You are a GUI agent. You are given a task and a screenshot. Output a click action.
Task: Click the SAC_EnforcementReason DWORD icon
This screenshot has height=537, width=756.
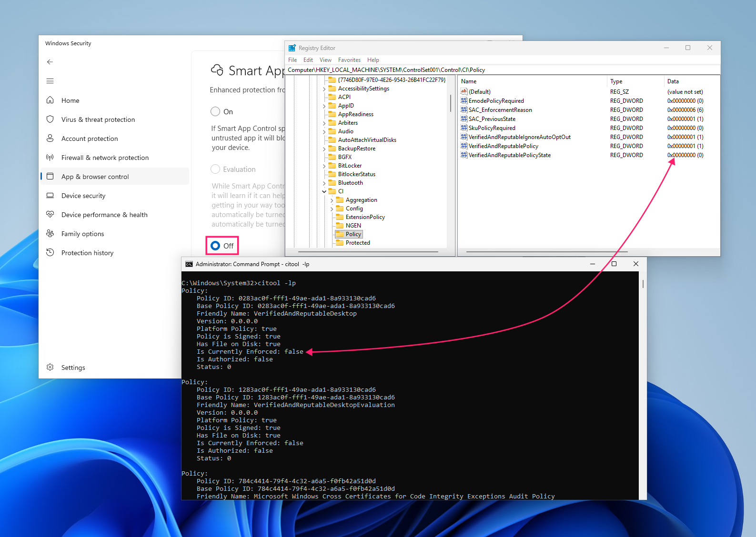(464, 109)
